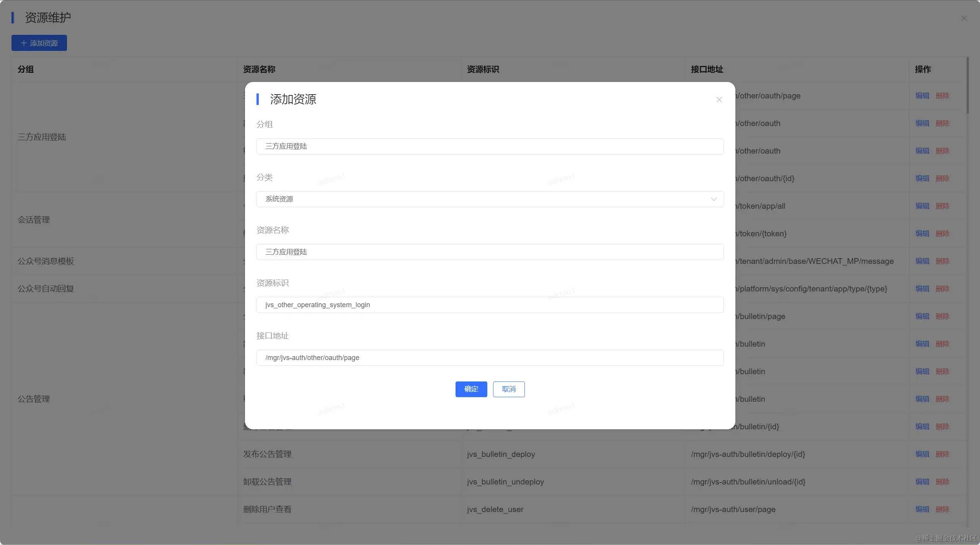
Task: Click the 资源标识 input field
Action: tap(490, 305)
